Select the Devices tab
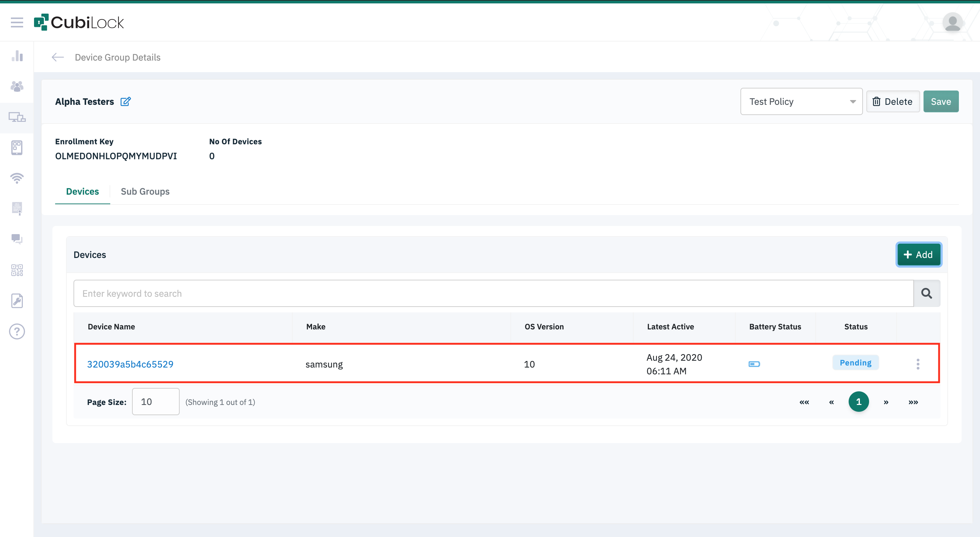Screen dimensions: 980x537 click(x=82, y=192)
